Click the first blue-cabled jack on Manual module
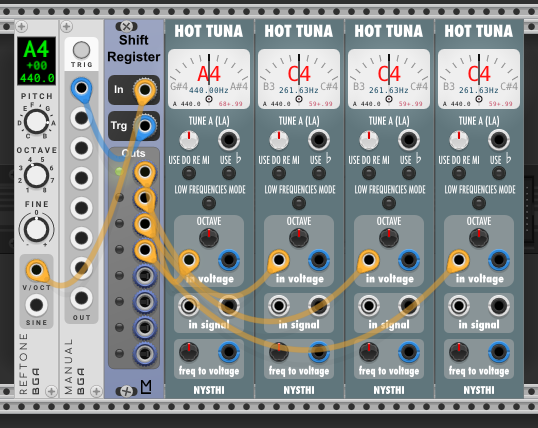Viewport: 538px width, 428px height. click(x=81, y=88)
